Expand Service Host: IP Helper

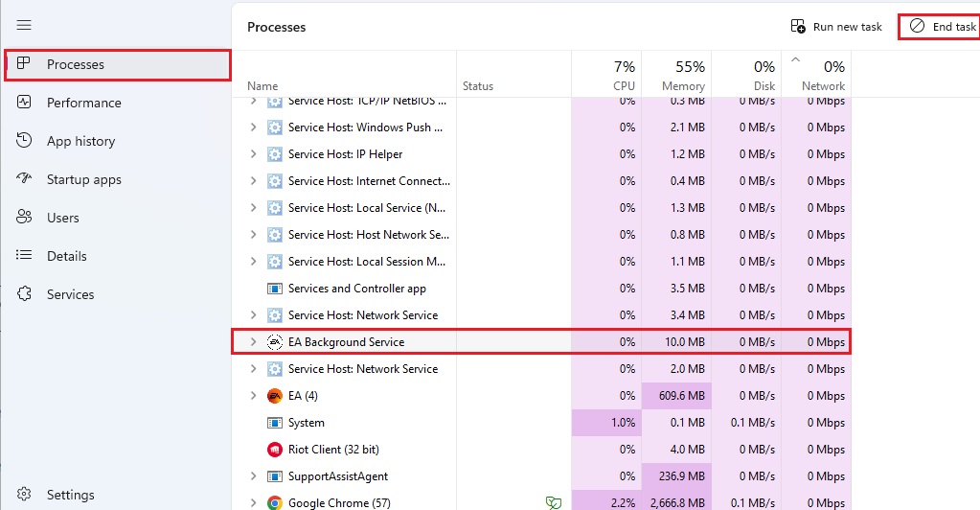click(253, 154)
